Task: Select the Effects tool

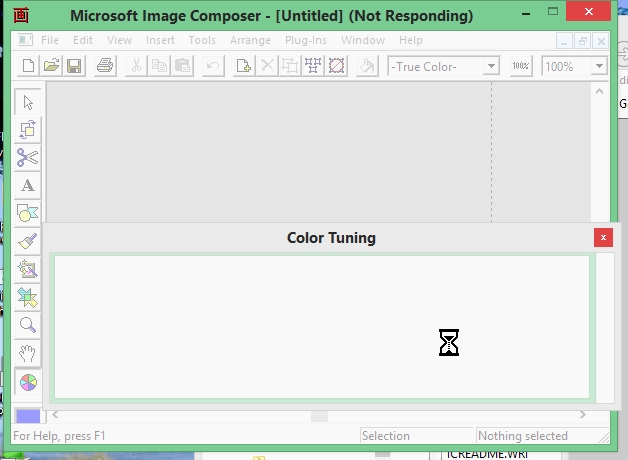Action: coord(28,269)
